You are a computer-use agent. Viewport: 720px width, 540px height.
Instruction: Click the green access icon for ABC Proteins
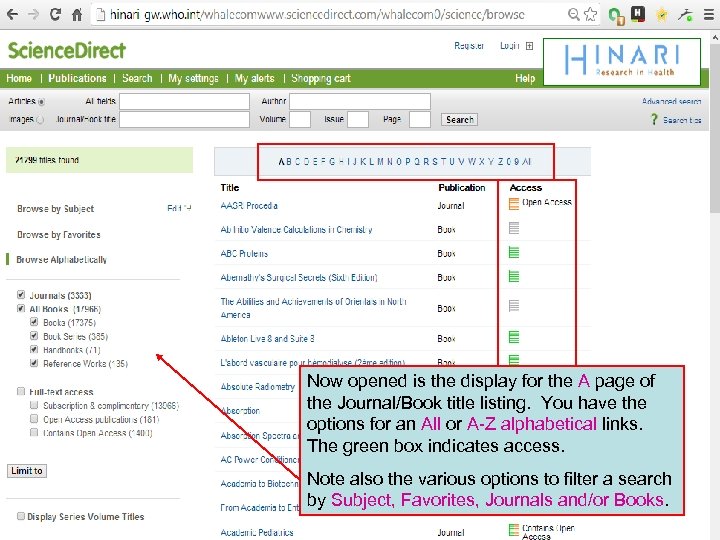[514, 252]
